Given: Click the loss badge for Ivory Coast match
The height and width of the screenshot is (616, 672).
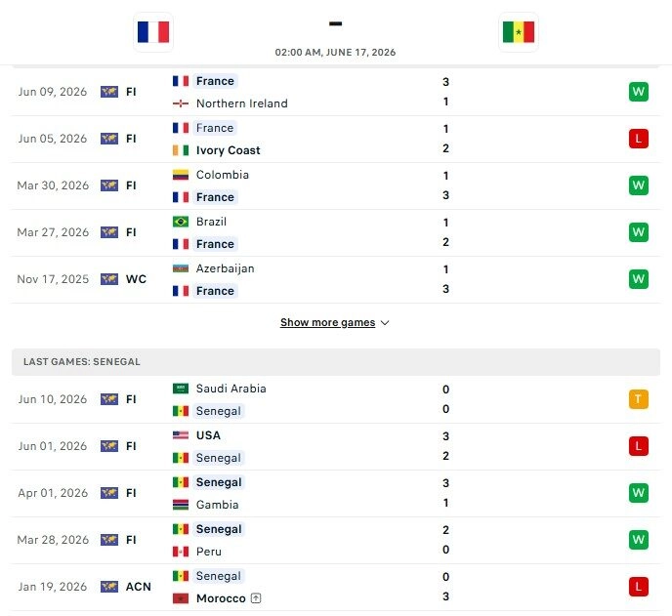Looking at the screenshot, I should [638, 139].
